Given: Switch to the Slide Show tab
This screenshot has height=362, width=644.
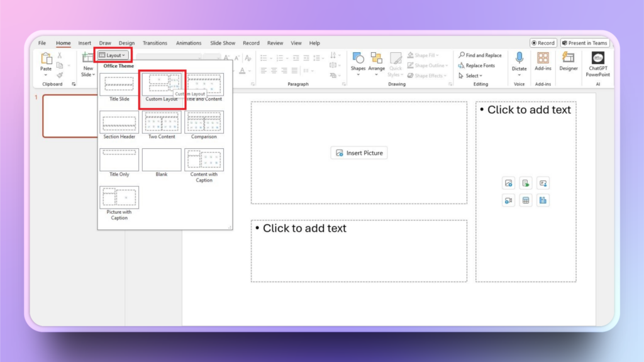Looking at the screenshot, I should [223, 43].
